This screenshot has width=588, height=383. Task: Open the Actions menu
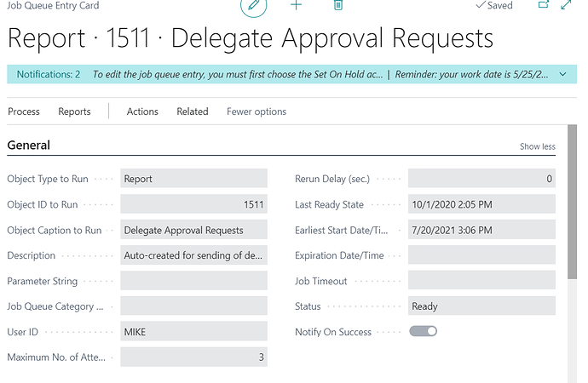(142, 111)
